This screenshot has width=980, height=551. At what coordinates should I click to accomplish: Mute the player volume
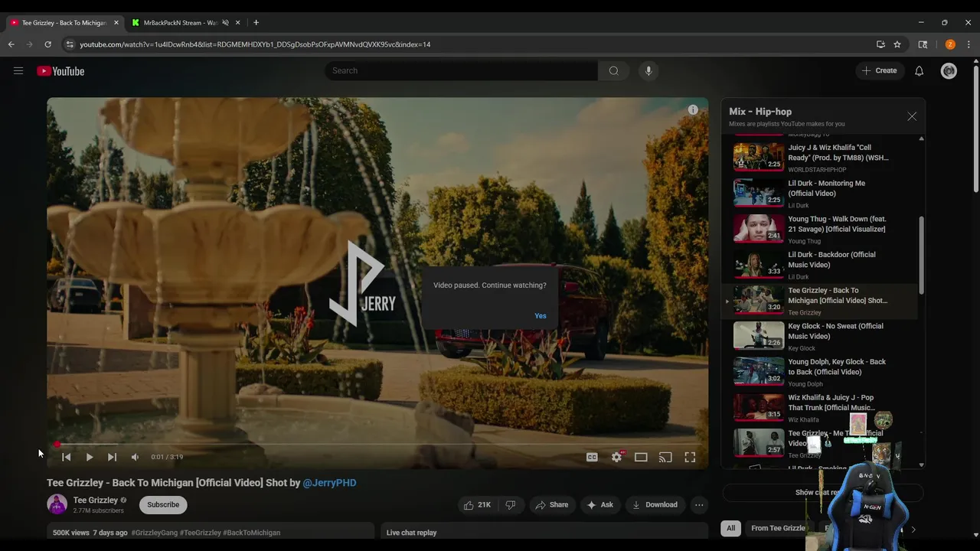(135, 457)
